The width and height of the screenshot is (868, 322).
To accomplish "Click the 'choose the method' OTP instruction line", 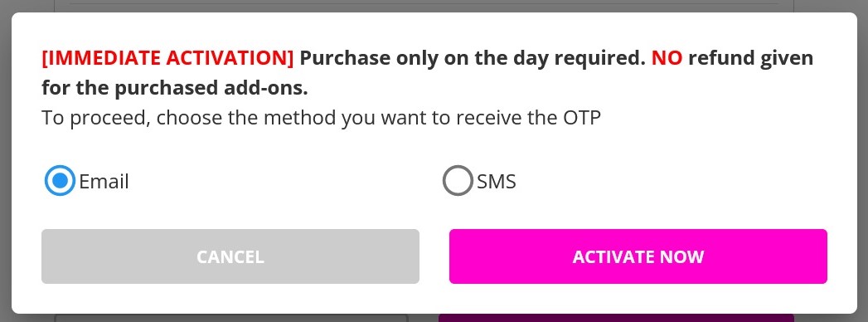I will point(321,118).
